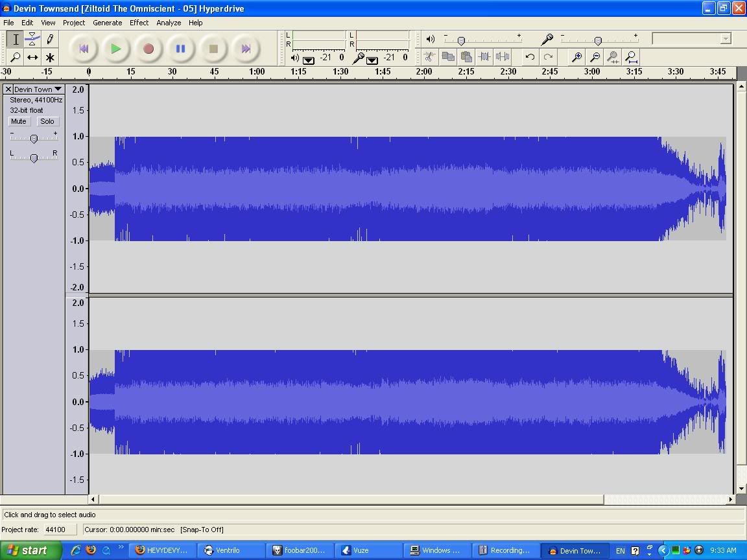Open the Windows Start menu
The width and height of the screenshot is (747, 560).
[30, 550]
